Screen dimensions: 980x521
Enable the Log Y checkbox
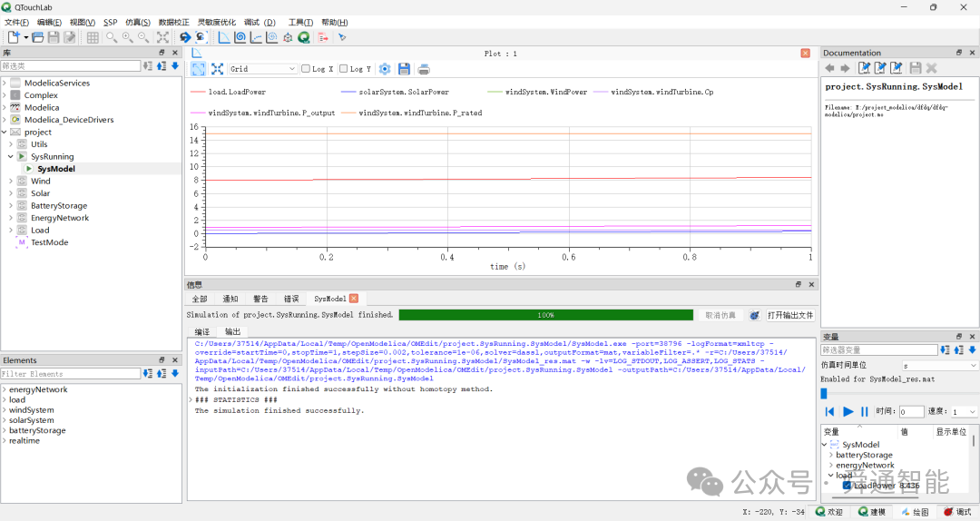coord(343,69)
